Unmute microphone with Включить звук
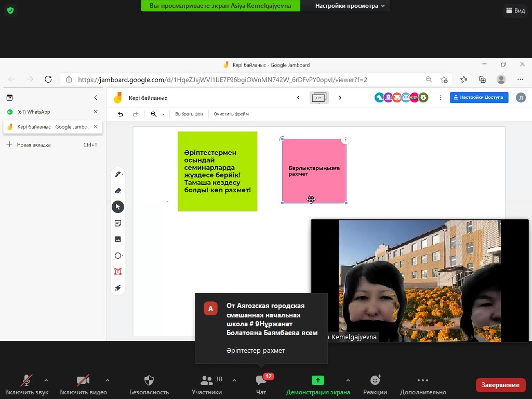The image size is (532, 399). coord(26,385)
